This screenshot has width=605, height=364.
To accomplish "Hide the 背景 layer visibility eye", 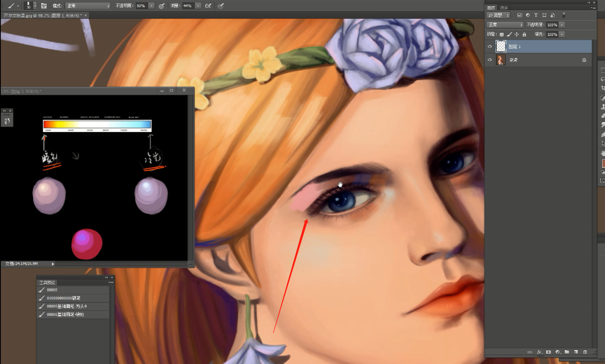I will coord(490,60).
